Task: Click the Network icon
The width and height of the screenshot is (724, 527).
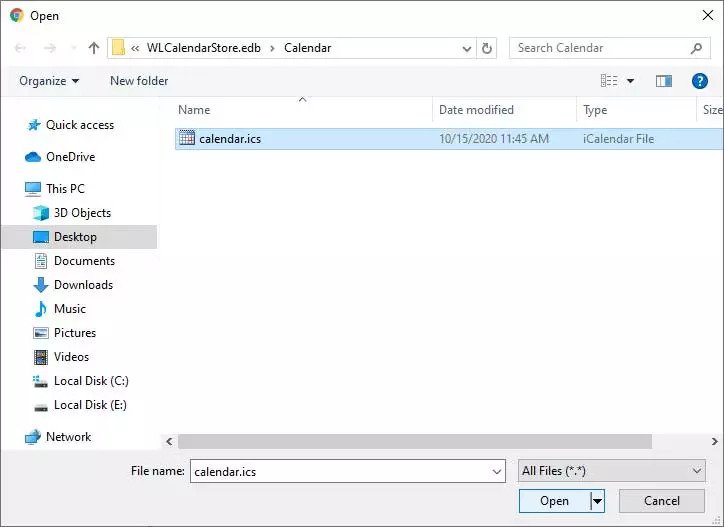Action: pos(33,437)
